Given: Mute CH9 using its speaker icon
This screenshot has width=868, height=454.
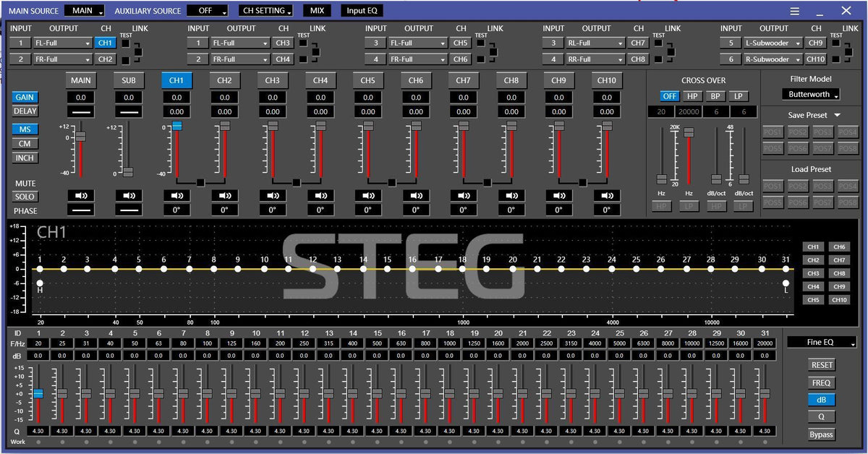Looking at the screenshot, I should pyautogui.click(x=558, y=195).
